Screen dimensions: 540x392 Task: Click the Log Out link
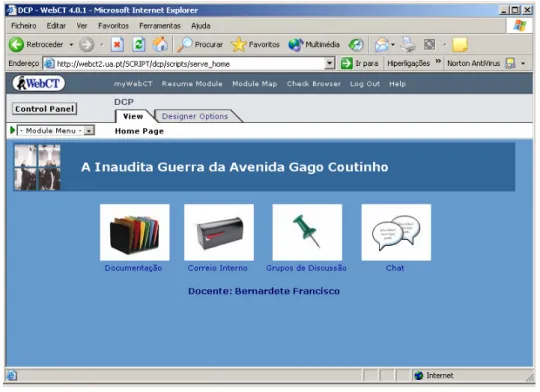[x=365, y=84]
